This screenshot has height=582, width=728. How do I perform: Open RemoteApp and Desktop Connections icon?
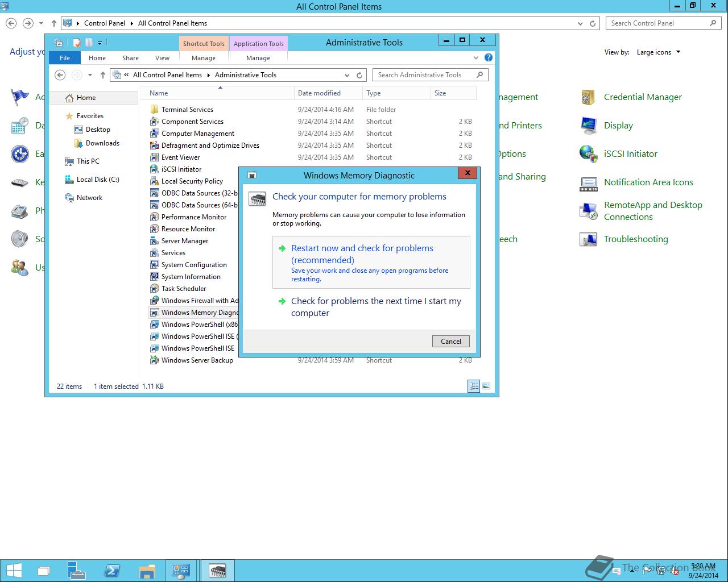coord(588,211)
